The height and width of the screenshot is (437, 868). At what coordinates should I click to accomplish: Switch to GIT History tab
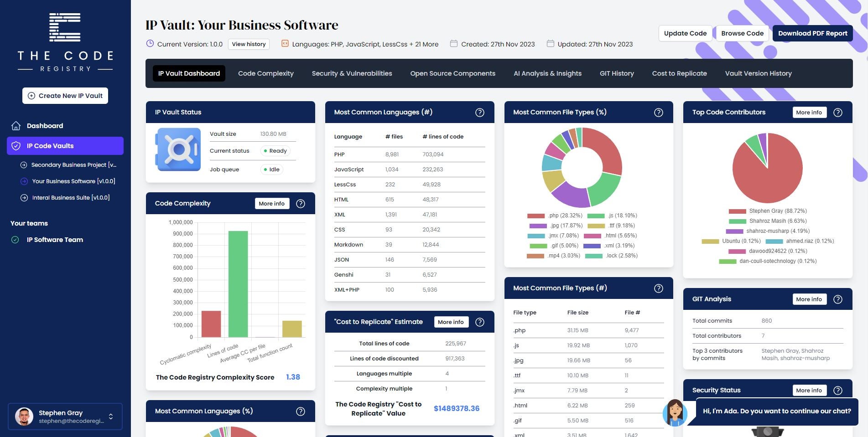pos(617,73)
